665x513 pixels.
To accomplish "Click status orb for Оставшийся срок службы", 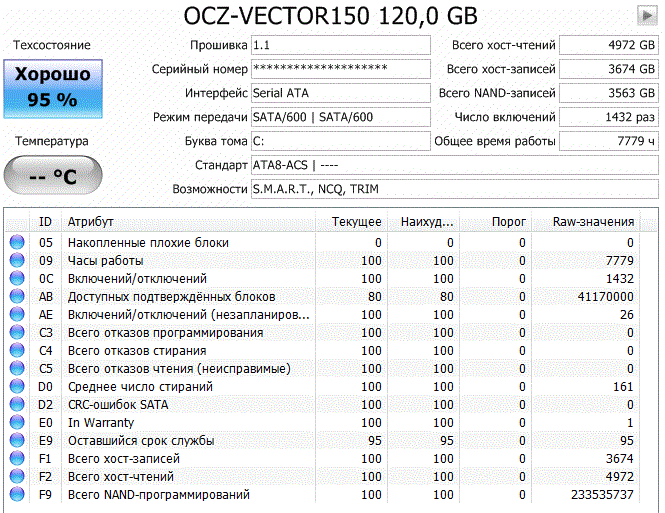I will click(x=17, y=440).
